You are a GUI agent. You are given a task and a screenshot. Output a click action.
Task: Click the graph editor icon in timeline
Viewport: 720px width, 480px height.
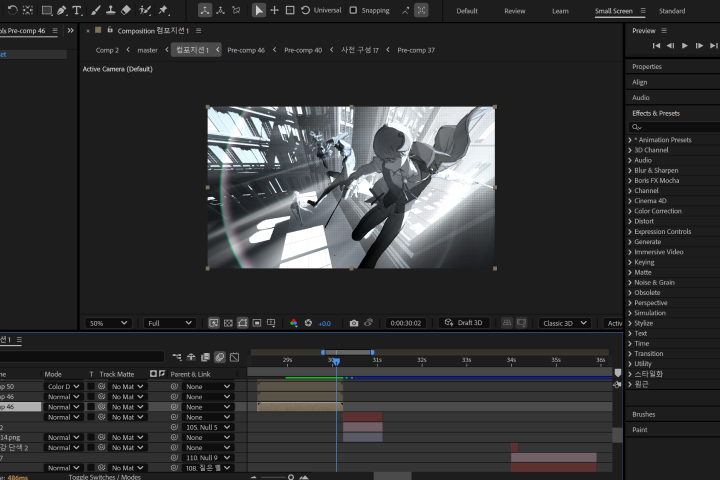(235, 357)
